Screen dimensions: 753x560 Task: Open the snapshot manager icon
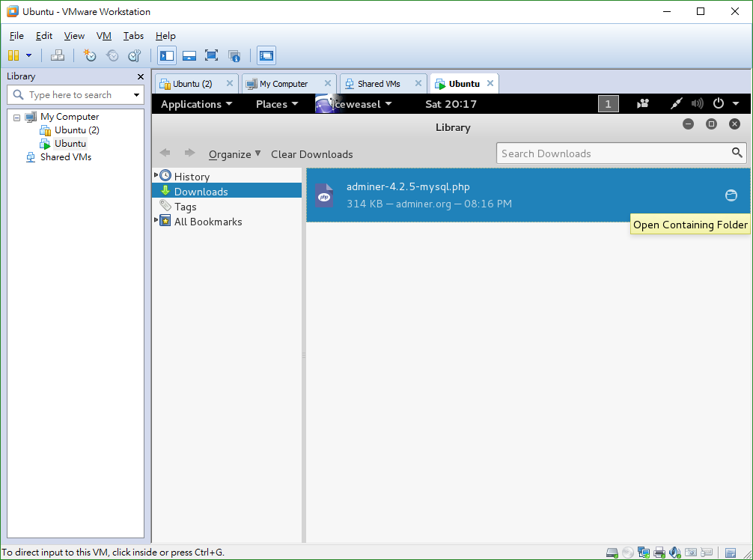point(135,55)
